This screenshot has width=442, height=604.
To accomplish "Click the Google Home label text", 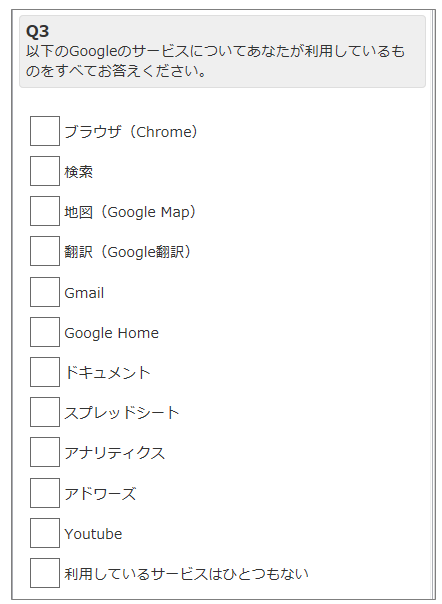I will click(111, 333).
